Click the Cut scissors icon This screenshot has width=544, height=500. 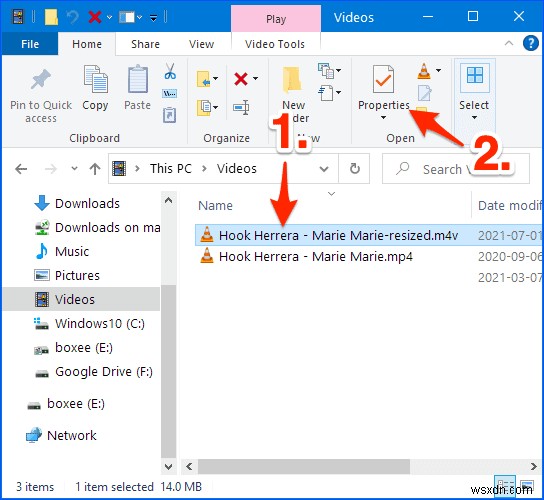(x=170, y=71)
